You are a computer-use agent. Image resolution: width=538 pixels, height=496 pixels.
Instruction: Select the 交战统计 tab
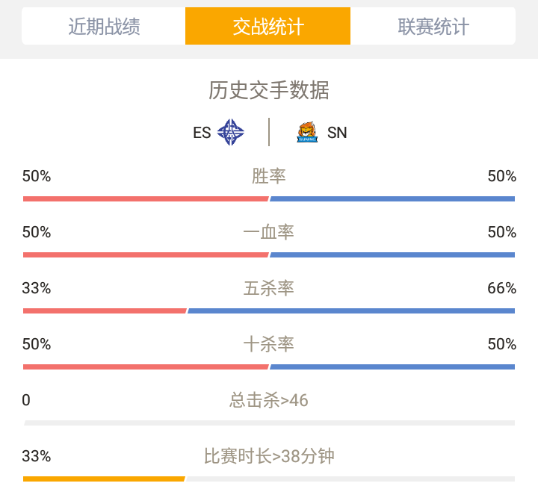268,26
